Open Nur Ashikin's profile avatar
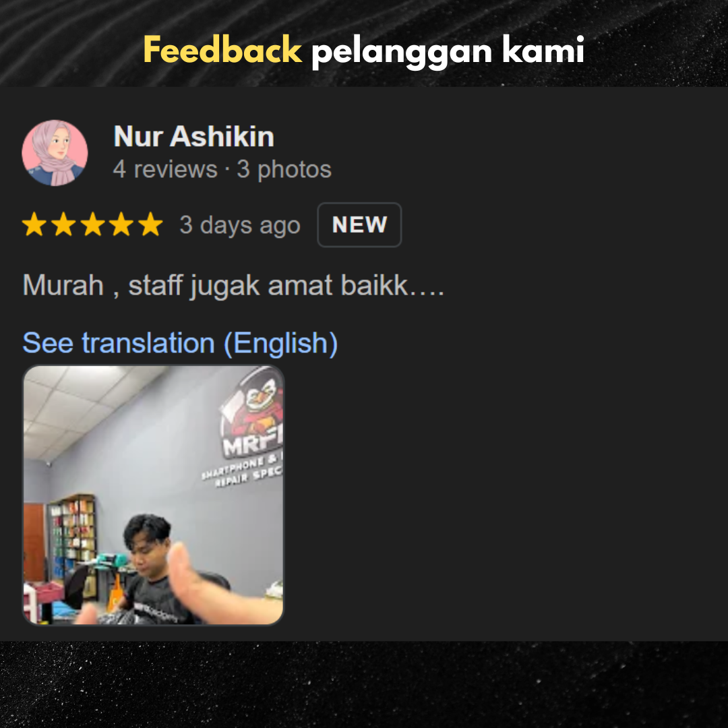728x728 pixels. click(55, 153)
